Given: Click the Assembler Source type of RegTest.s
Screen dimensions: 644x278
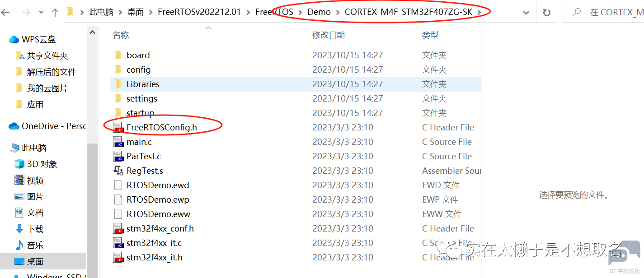Looking at the screenshot, I should click(451, 171).
